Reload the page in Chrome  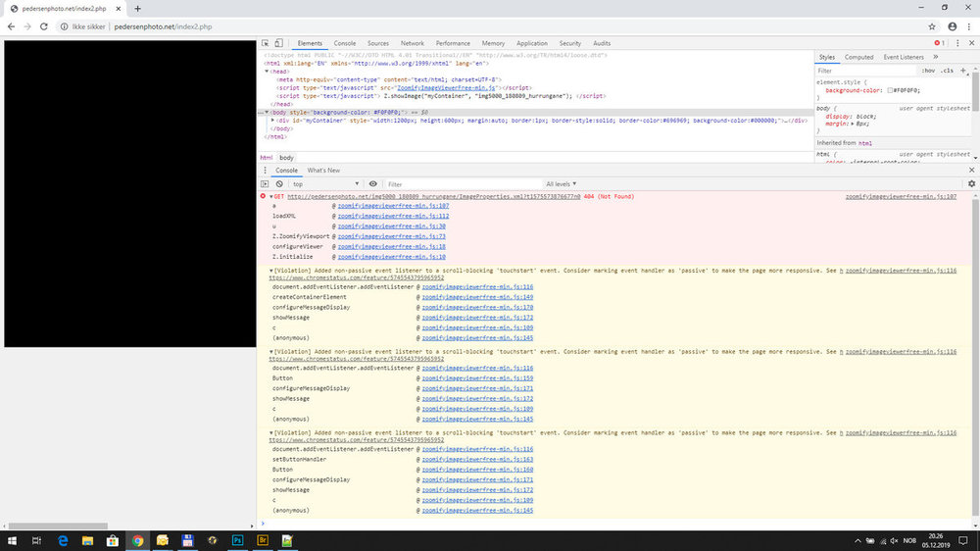coord(44,26)
